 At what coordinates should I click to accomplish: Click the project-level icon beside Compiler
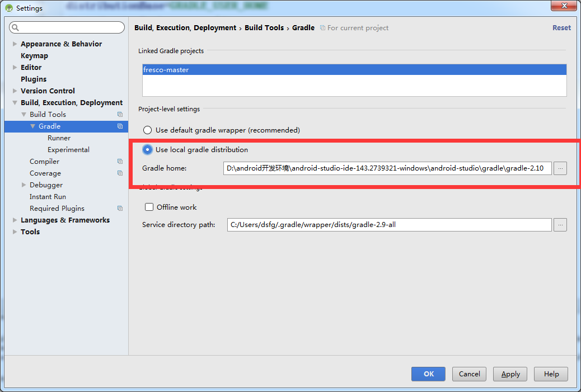tap(120, 162)
